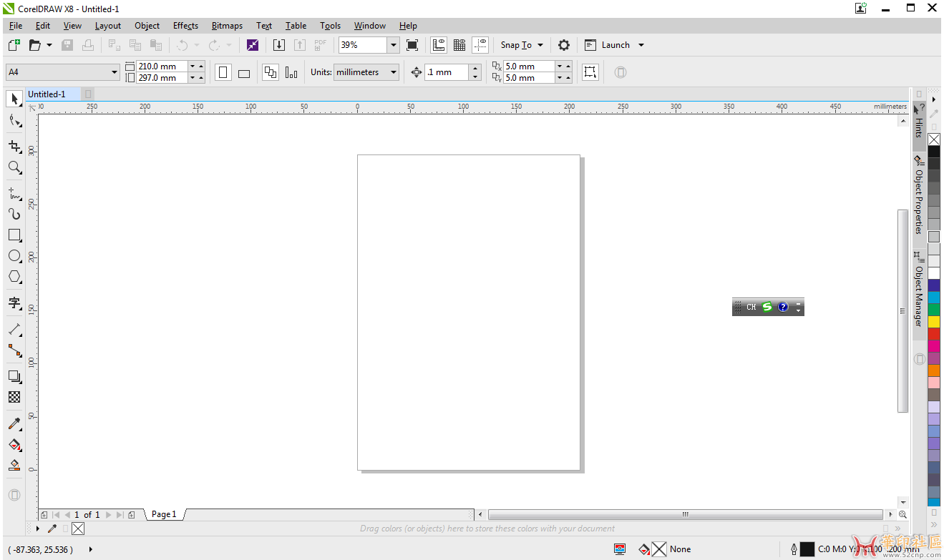Expand the Snap To dropdown

coord(540,45)
